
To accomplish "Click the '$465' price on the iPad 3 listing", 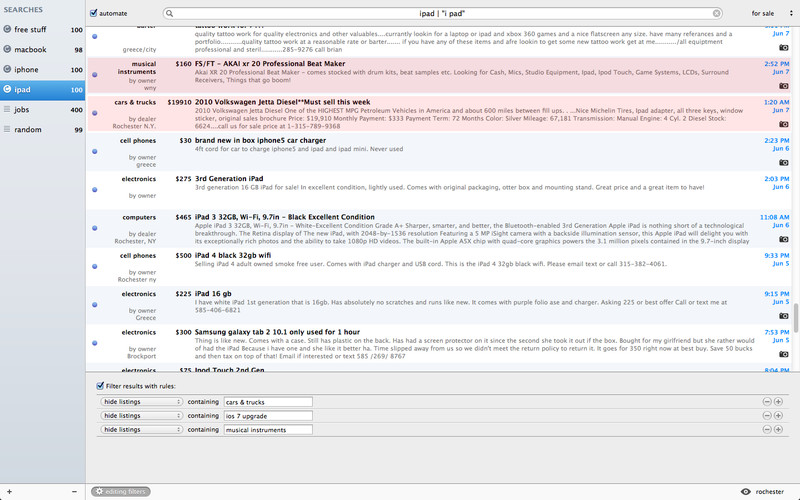I will [183, 217].
